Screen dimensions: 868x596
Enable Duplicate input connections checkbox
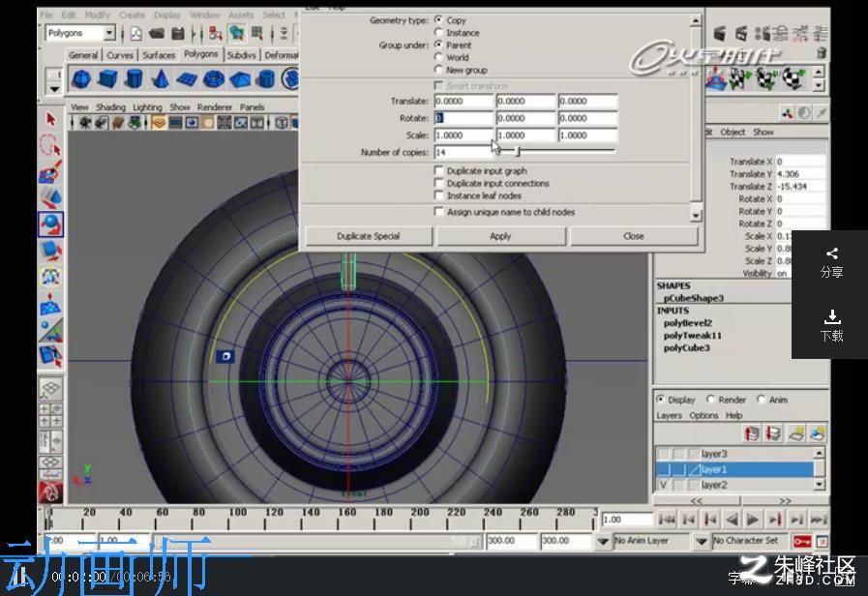[439, 183]
